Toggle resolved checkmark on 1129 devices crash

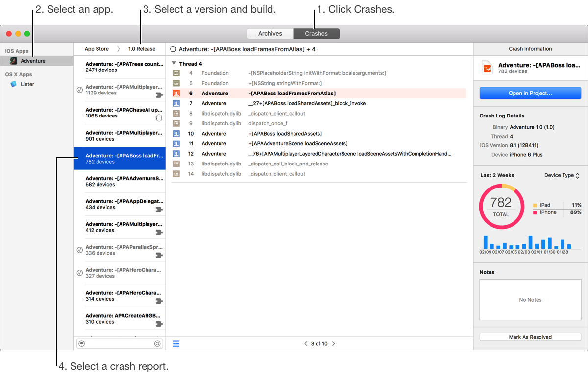coord(80,90)
